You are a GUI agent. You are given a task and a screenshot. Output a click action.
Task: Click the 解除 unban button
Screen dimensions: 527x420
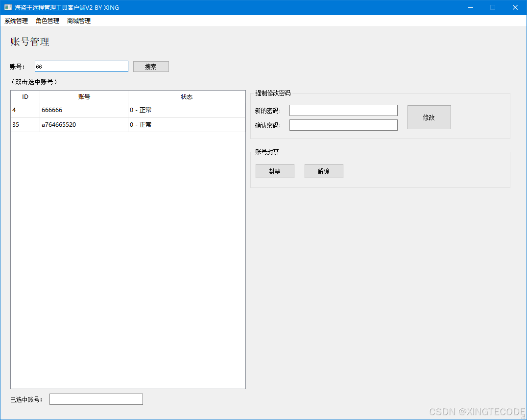tap(324, 171)
